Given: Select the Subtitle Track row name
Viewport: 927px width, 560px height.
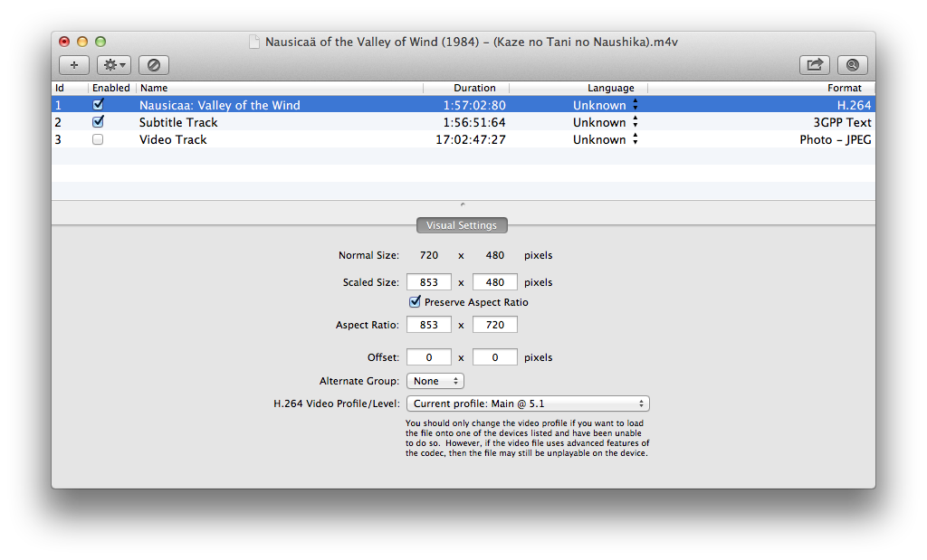Looking at the screenshot, I should pyautogui.click(x=178, y=122).
